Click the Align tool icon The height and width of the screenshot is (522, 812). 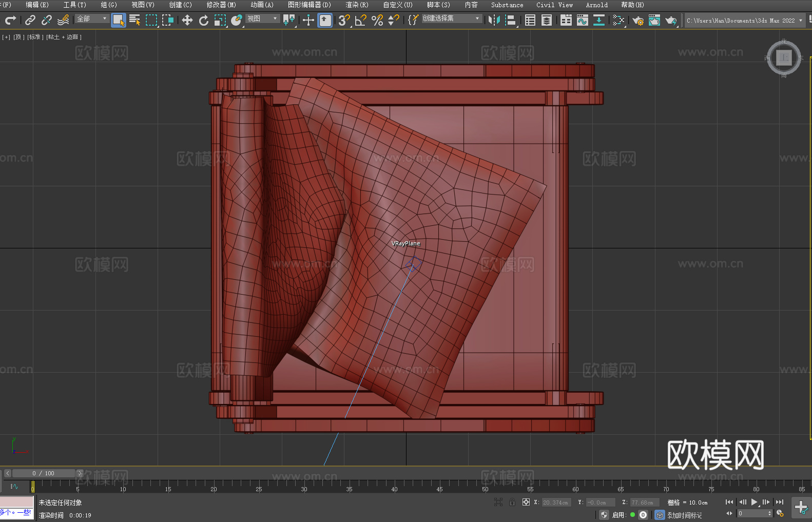point(511,20)
